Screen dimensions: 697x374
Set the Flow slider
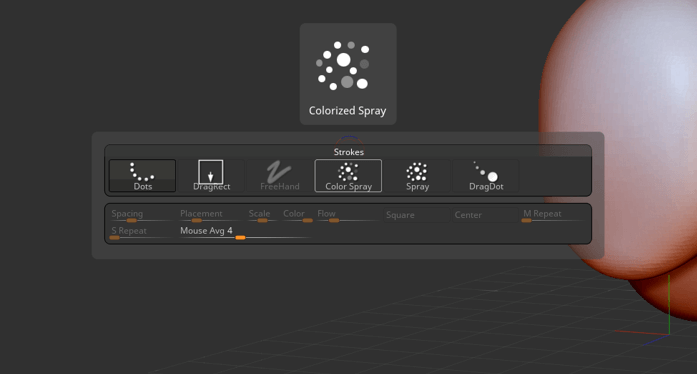(x=348, y=215)
